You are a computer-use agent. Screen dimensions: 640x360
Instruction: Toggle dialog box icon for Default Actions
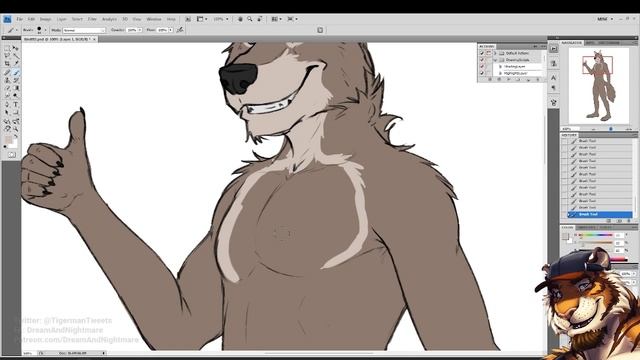(488, 53)
